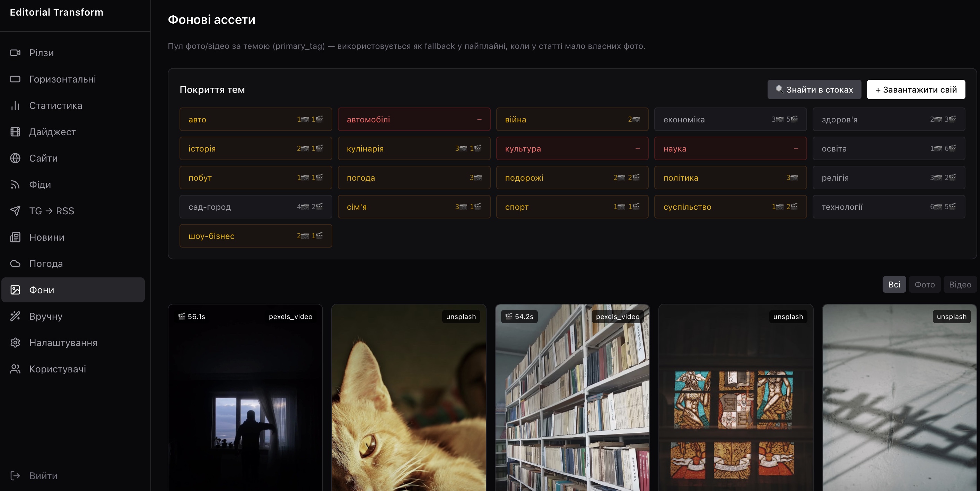Select the війна topic chip
This screenshot has height=491, width=980.
click(572, 119)
